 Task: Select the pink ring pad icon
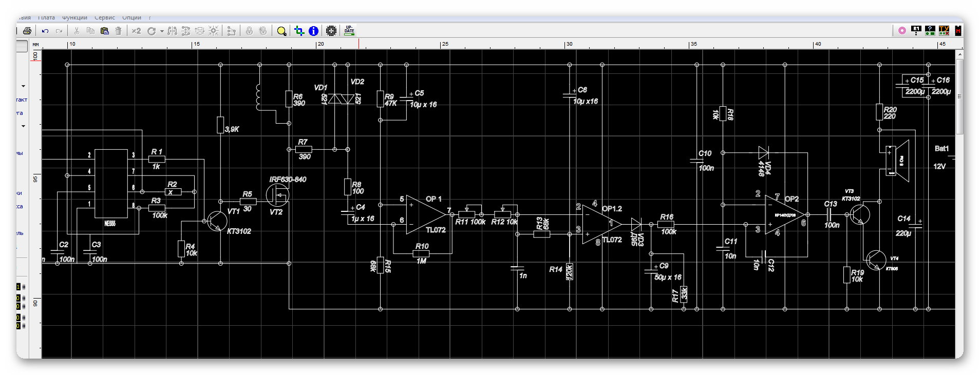[902, 31]
